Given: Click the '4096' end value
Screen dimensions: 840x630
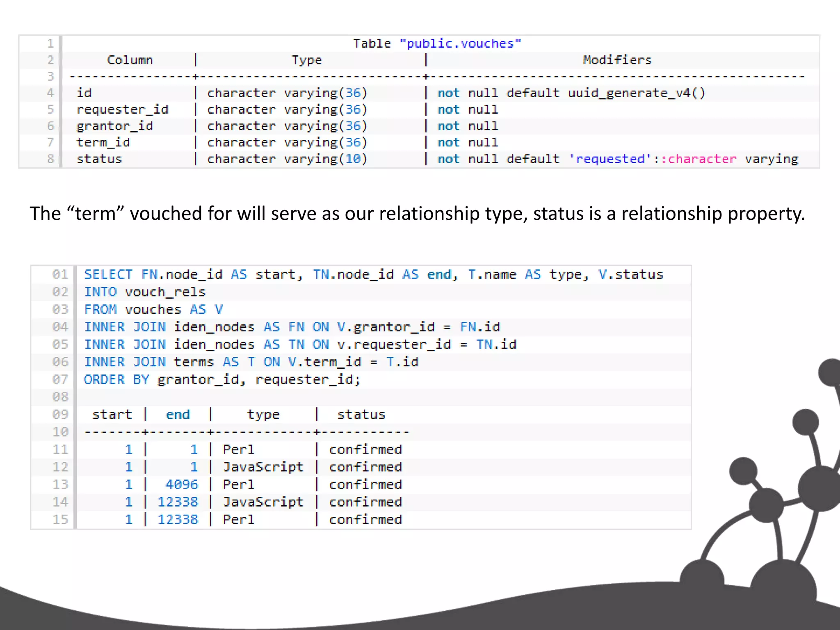Looking at the screenshot, I should (x=182, y=484).
